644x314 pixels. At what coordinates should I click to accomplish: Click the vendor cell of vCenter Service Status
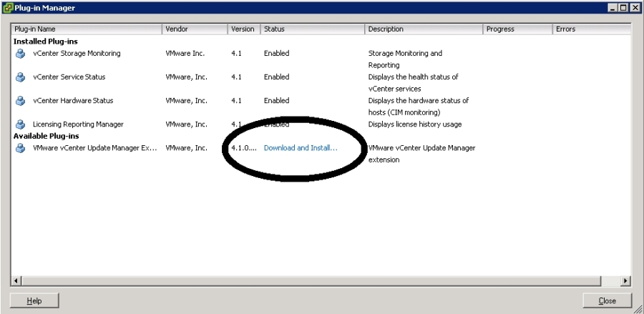pos(186,77)
